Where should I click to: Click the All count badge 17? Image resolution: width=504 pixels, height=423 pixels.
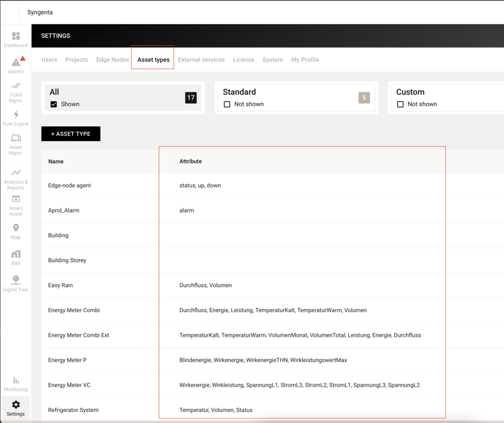click(191, 98)
